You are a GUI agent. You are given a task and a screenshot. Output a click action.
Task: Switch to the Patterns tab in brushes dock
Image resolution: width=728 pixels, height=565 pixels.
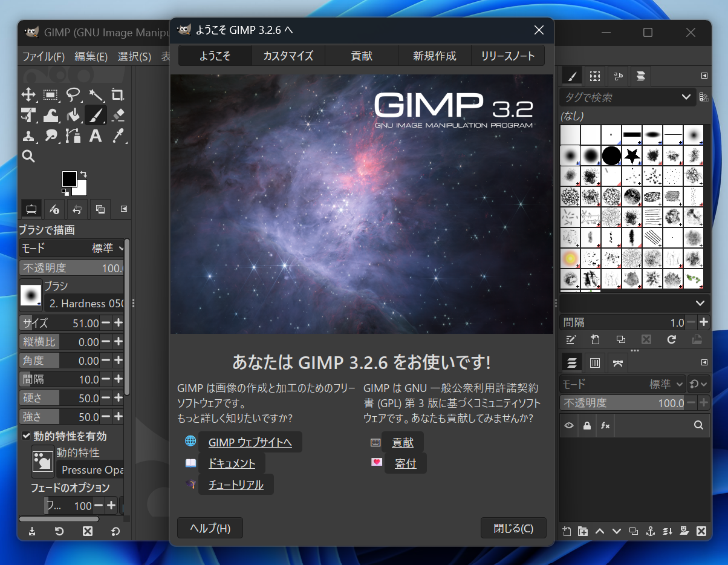coord(595,76)
